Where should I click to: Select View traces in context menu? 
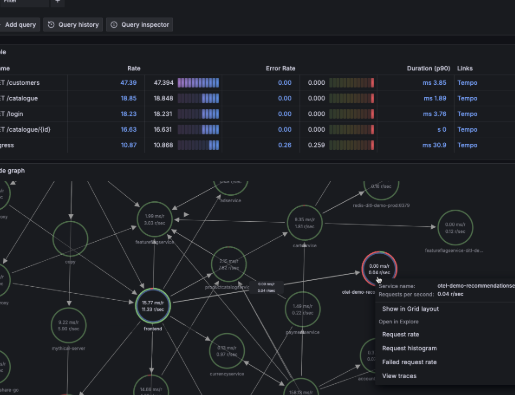pos(399,376)
